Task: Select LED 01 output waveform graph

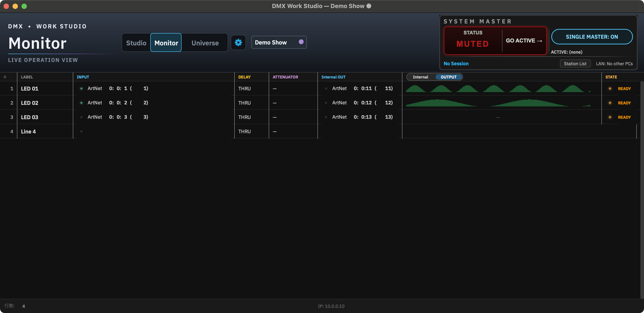Action: click(x=498, y=89)
